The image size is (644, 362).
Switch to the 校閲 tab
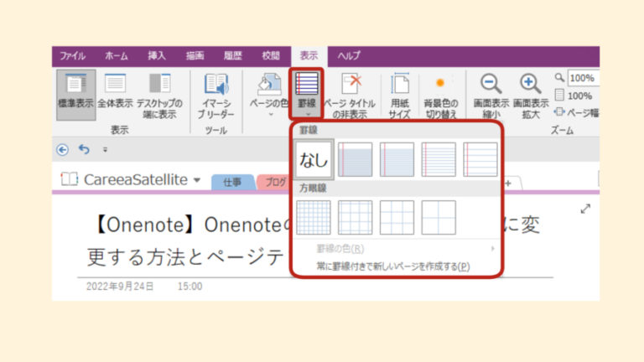271,56
